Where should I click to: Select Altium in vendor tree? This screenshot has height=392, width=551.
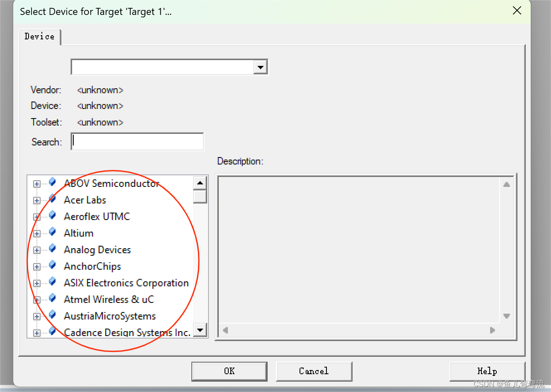tap(79, 233)
